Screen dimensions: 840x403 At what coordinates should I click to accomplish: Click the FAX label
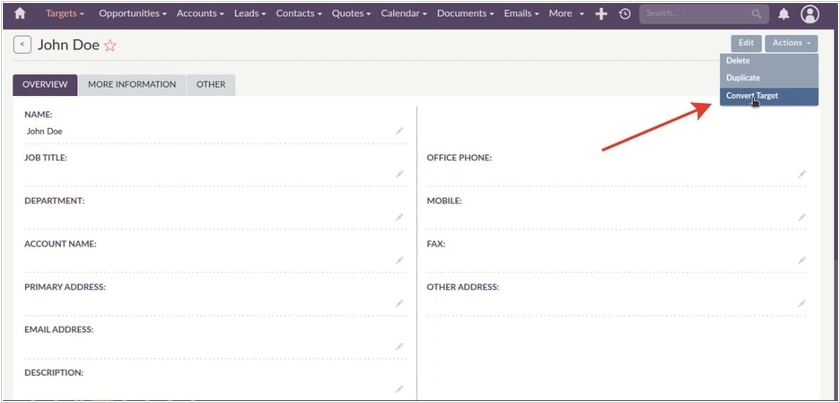pyautogui.click(x=436, y=244)
